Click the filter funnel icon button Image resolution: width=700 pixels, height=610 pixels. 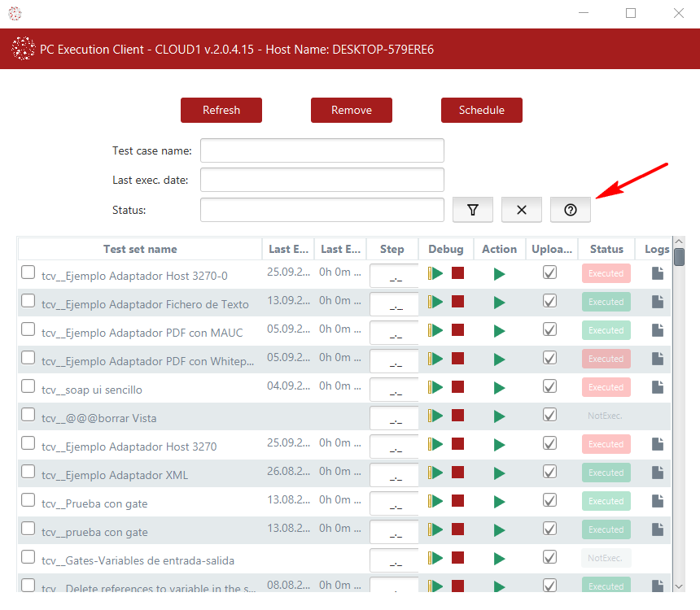point(473,210)
